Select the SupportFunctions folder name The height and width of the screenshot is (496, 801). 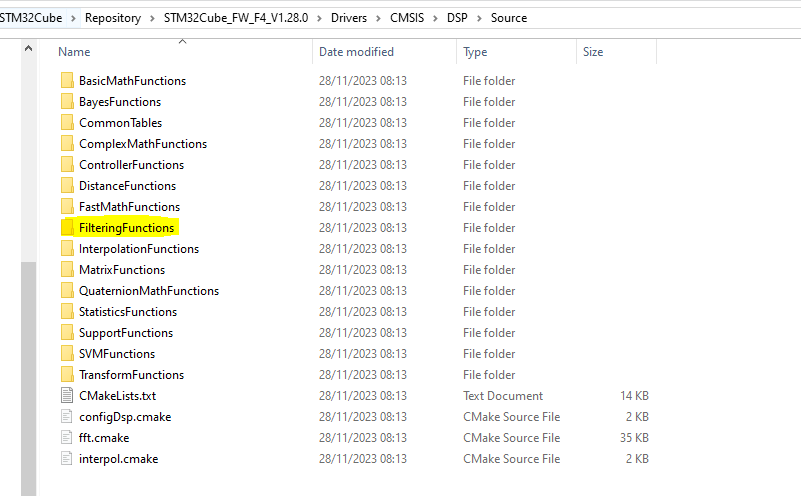126,333
